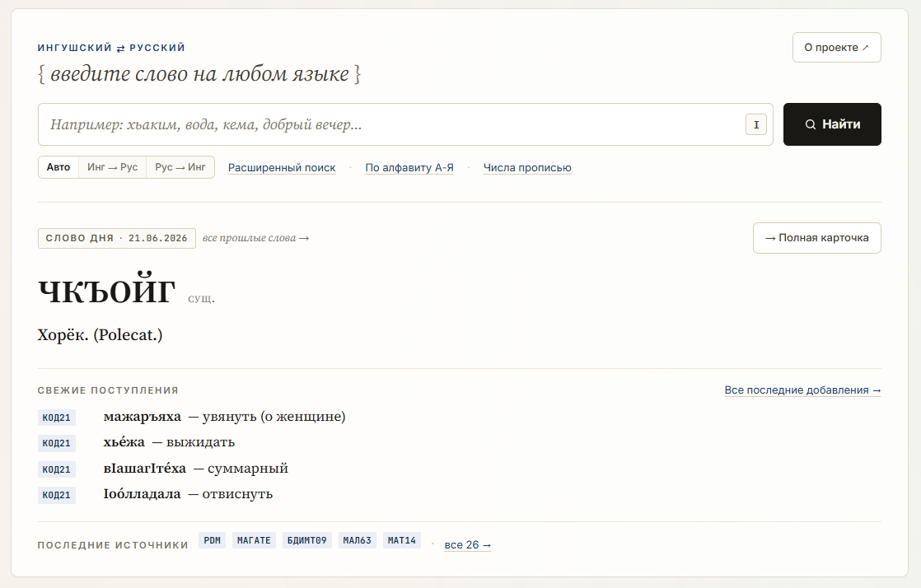The image size is (921, 588).
Task: Click the Хорёк. (Polecat.) definition
Action: coord(100,335)
